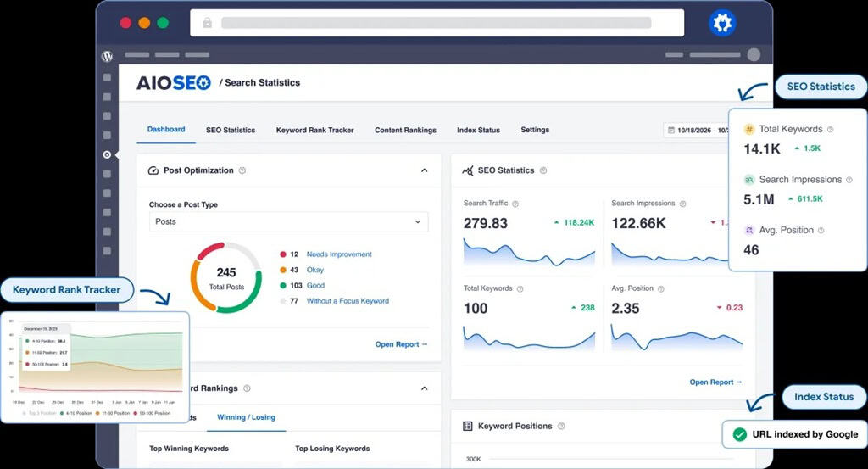Screen dimensions: 868x469
Task: Open the WordPress logo menu
Action: (108, 56)
